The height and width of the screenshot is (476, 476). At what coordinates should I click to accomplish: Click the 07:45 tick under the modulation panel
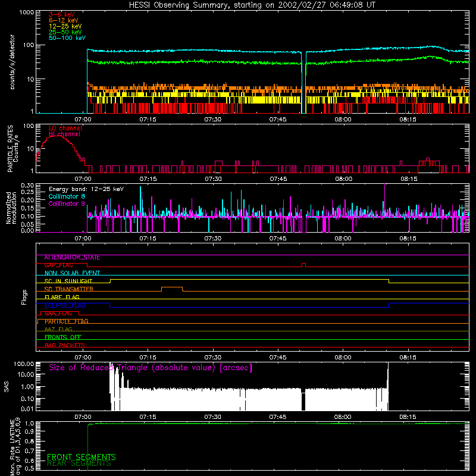click(278, 239)
